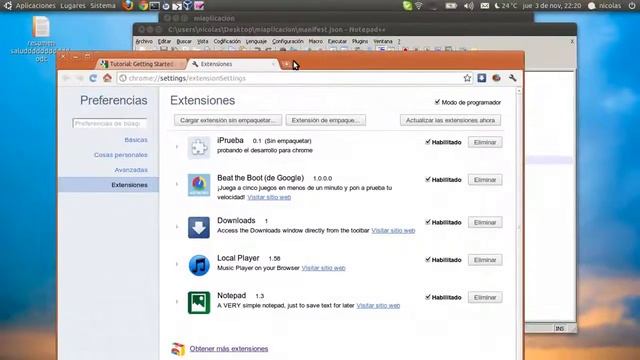The height and width of the screenshot is (360, 640).
Task: Open Ventana menu in Notepad++ window
Action: coord(383,41)
